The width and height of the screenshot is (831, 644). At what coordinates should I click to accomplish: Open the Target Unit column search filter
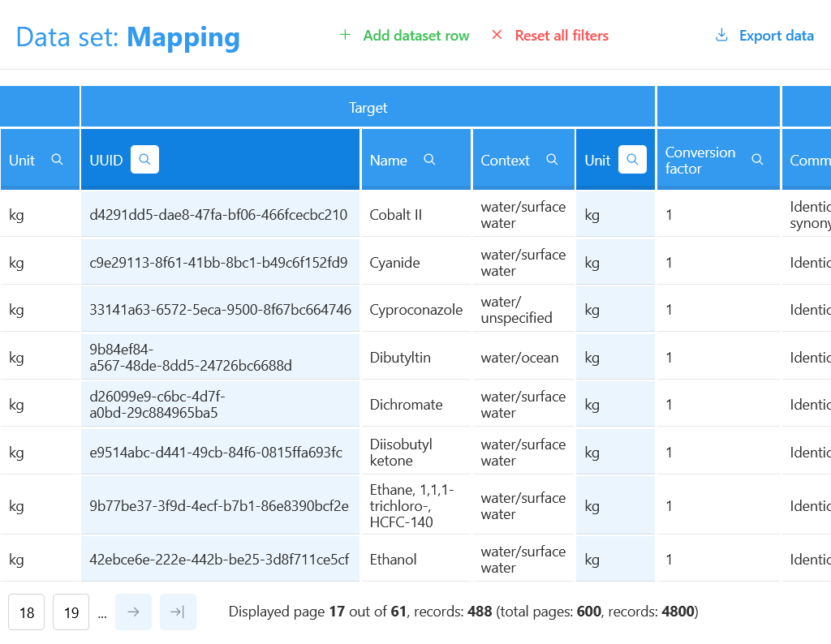(632, 160)
